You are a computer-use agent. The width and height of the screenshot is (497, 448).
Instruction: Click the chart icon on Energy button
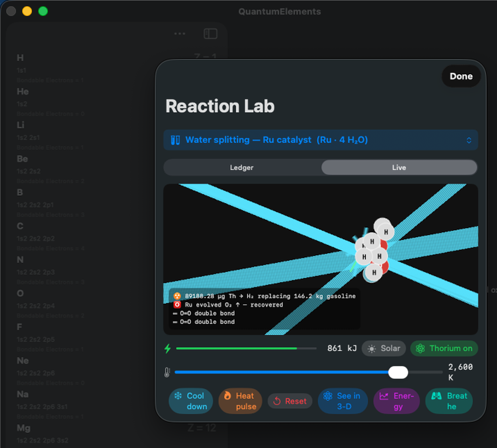point(384,396)
